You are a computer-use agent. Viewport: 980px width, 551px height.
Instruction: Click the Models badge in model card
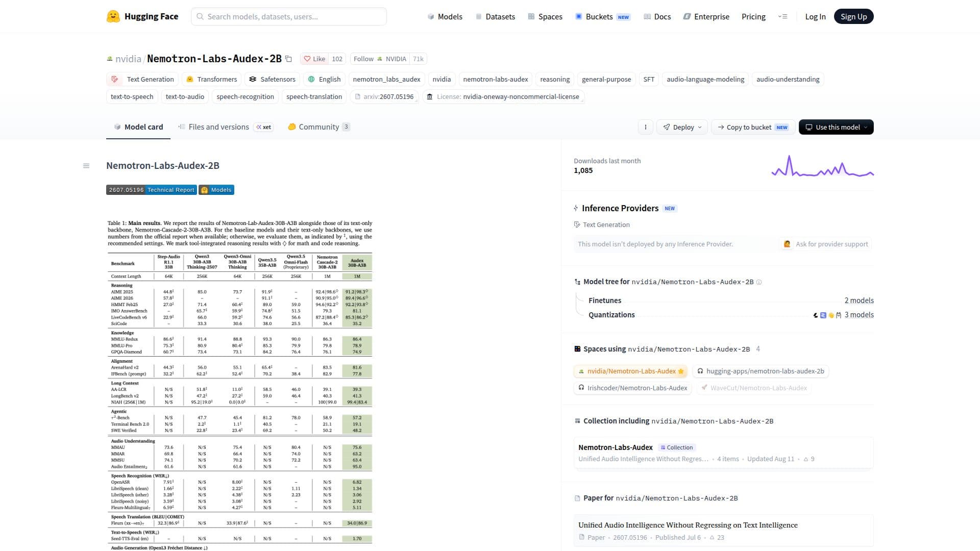pyautogui.click(x=216, y=190)
